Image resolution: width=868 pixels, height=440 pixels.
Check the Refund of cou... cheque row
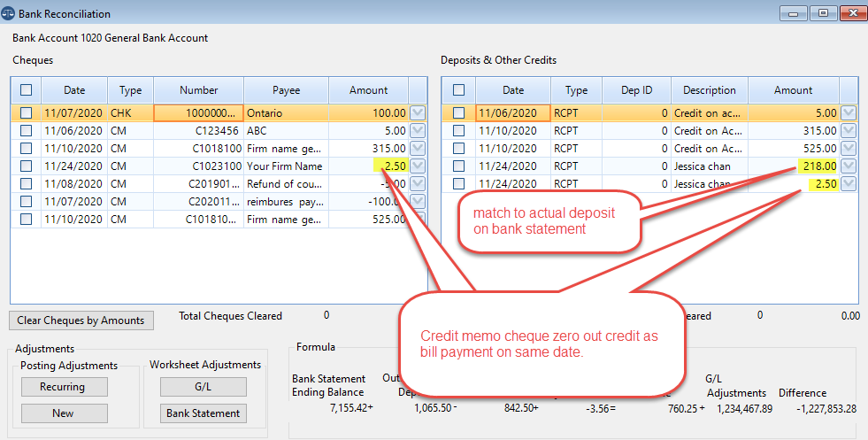coord(26,184)
